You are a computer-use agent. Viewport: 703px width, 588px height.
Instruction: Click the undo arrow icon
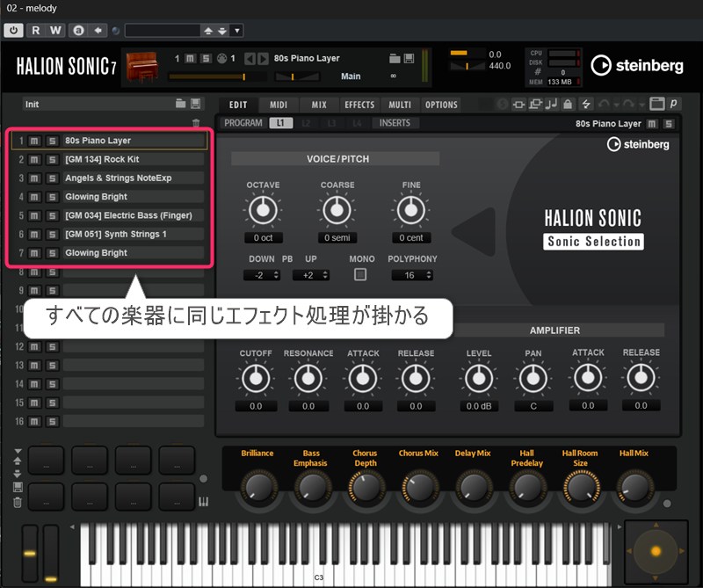click(604, 105)
